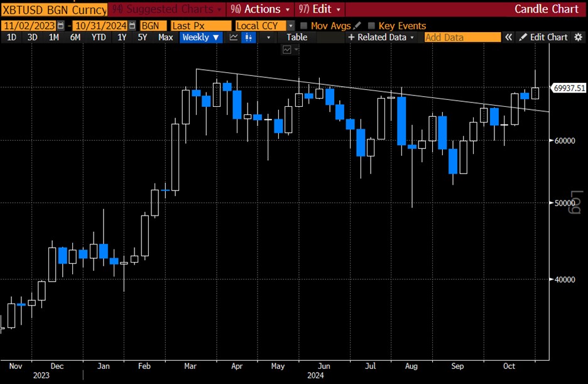Select the 1M range tab
Screen dimensions: 588x384
click(x=53, y=37)
